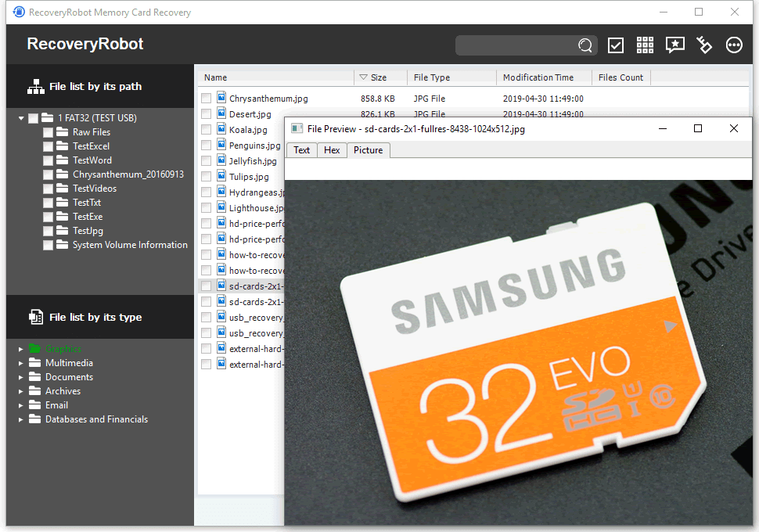Sort by Modification Time column header
The height and width of the screenshot is (532, 759).
(544, 77)
